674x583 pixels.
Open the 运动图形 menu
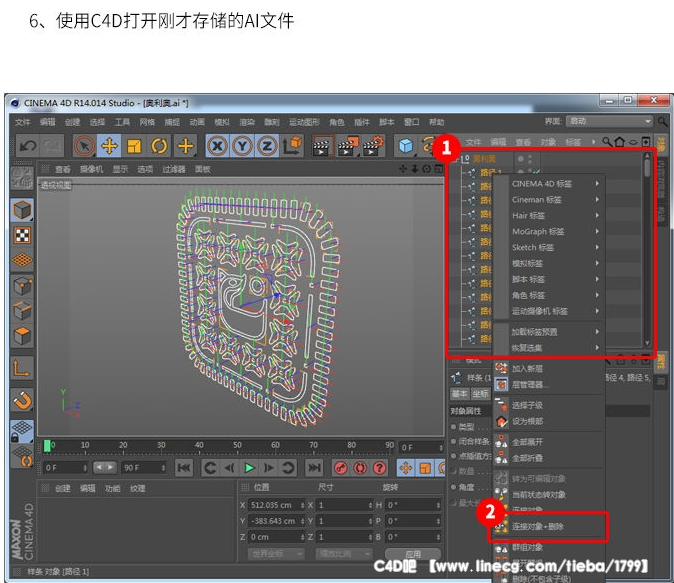(304, 122)
